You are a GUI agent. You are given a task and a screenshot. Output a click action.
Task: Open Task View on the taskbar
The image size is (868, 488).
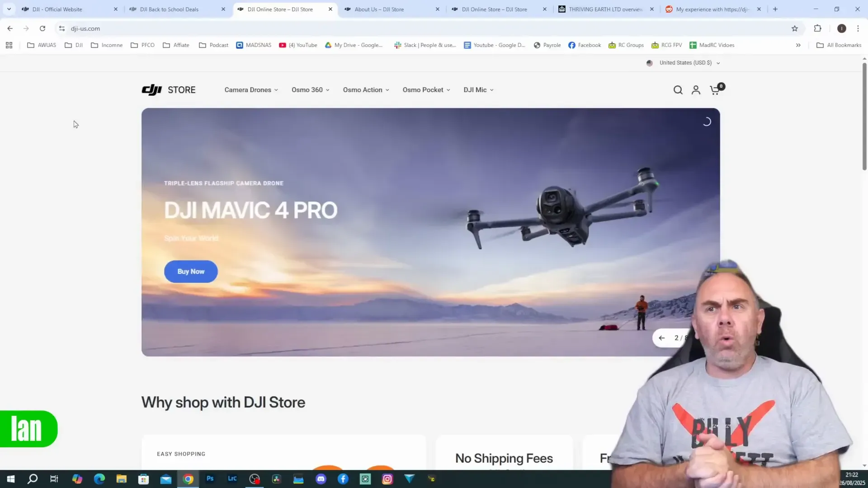pyautogui.click(x=54, y=479)
